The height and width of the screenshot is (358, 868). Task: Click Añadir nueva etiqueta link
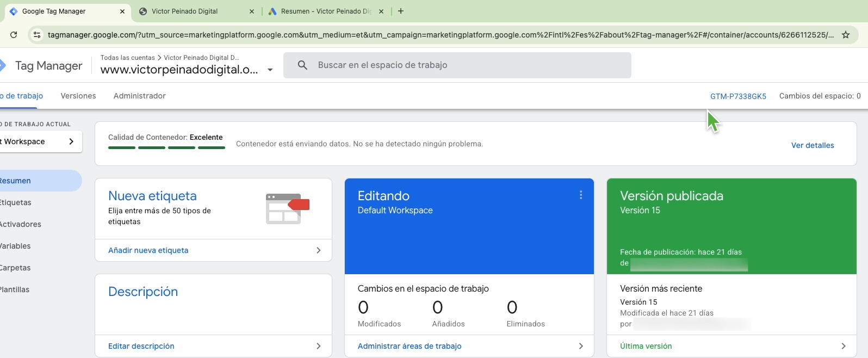148,250
